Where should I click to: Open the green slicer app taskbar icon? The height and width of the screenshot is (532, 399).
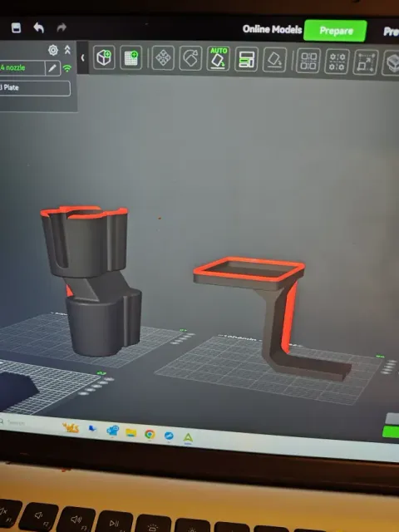(x=188, y=438)
